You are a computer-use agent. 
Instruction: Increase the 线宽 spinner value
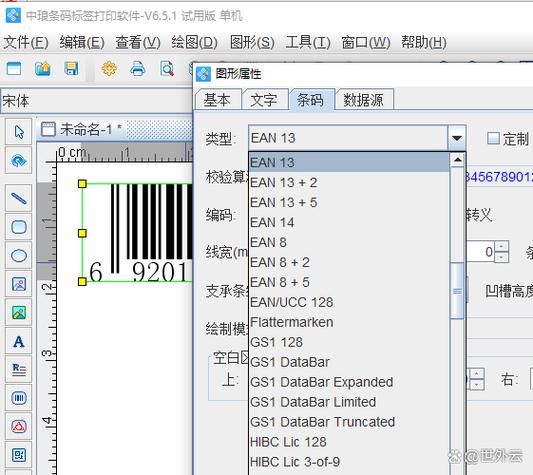[501, 246]
